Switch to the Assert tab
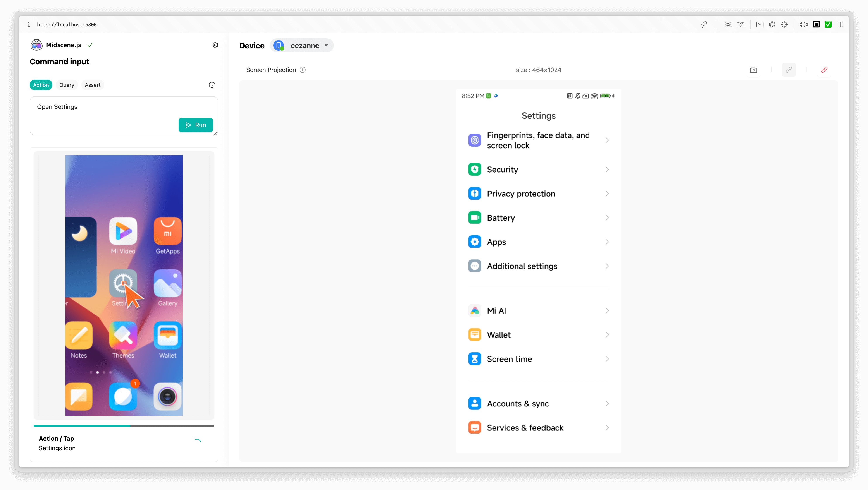The image size is (868, 490). pos(92,85)
